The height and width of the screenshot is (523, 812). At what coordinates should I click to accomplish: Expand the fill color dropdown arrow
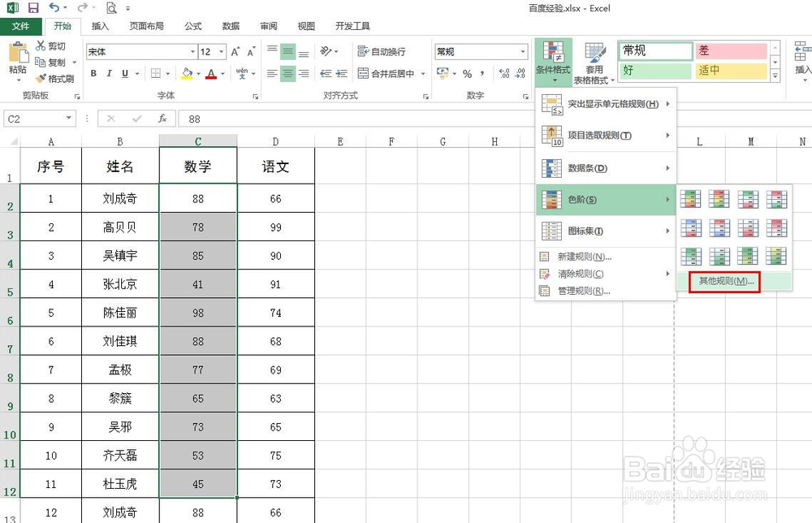click(x=198, y=74)
